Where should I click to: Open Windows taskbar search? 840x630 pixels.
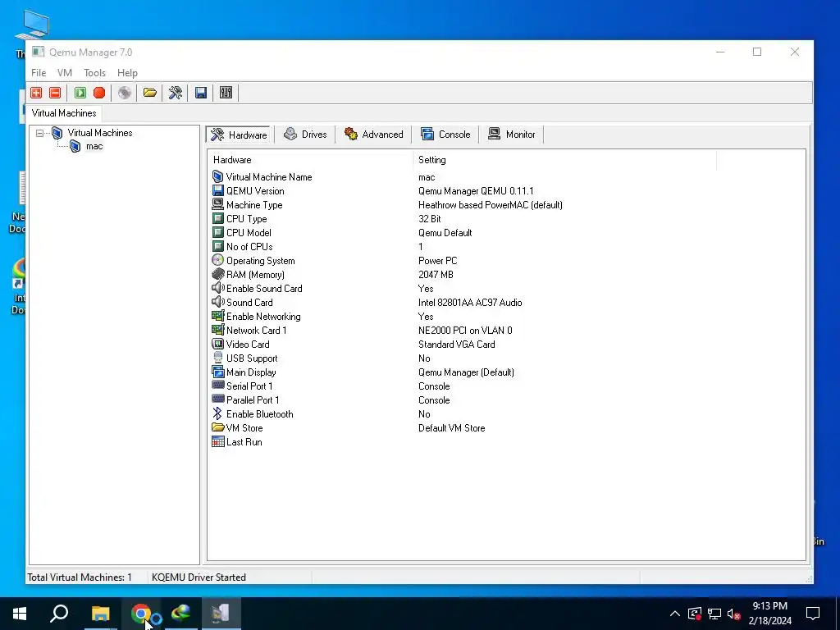coord(59,614)
